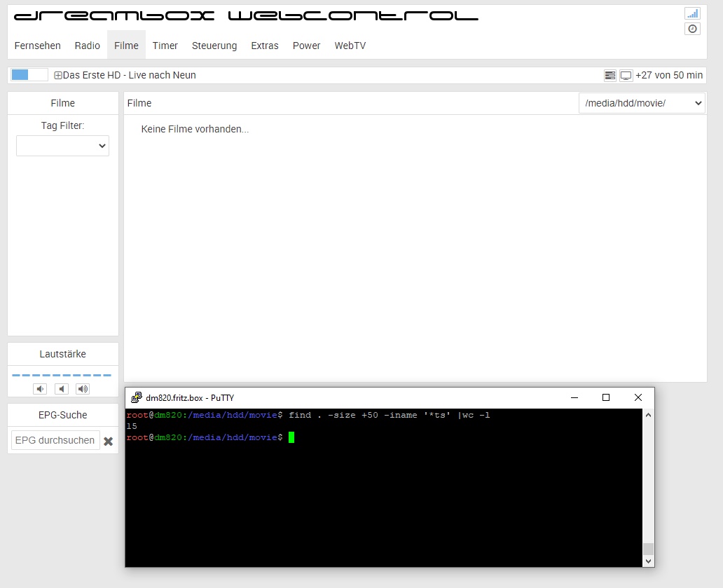Click the signal strength icon
Image resolution: width=723 pixels, height=588 pixels.
692,13
